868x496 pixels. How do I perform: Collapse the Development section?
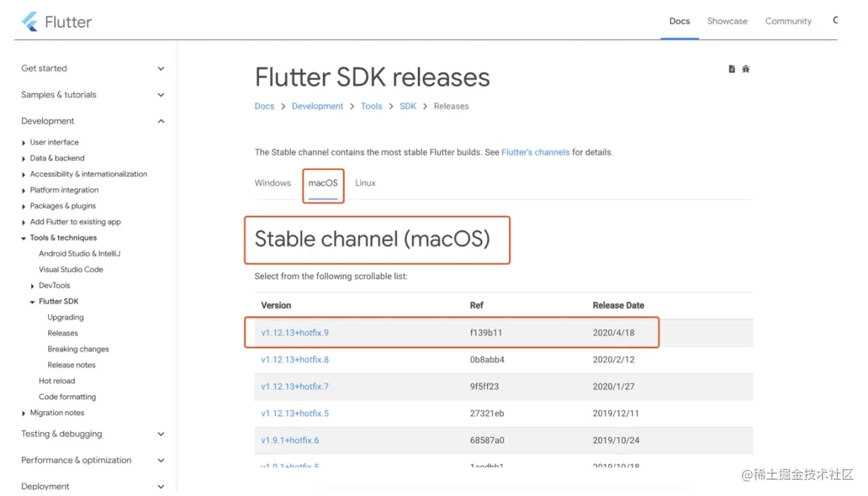pos(161,121)
